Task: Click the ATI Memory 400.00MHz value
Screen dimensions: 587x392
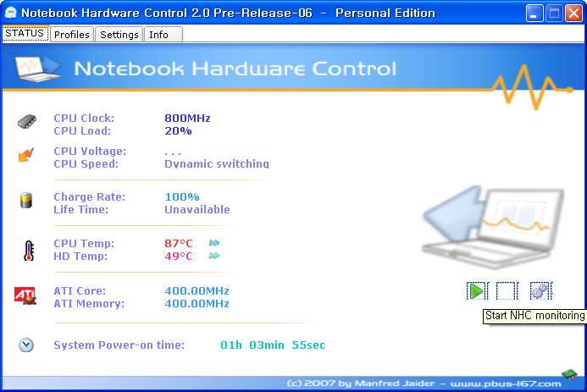Action: pos(197,304)
